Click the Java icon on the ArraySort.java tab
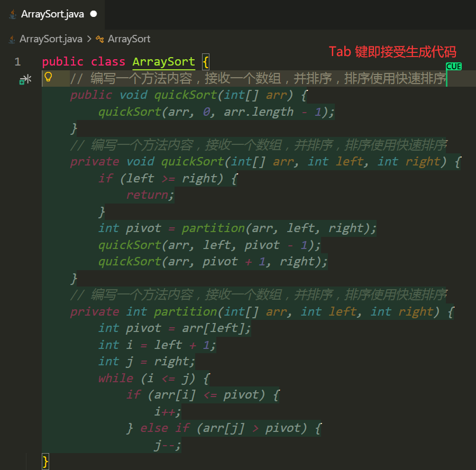476x470 pixels. point(12,14)
